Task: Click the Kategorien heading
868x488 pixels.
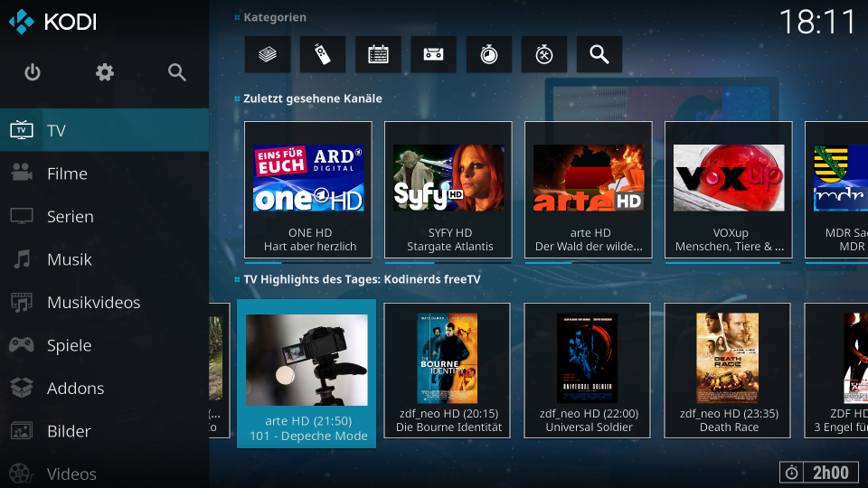Action: click(x=275, y=17)
